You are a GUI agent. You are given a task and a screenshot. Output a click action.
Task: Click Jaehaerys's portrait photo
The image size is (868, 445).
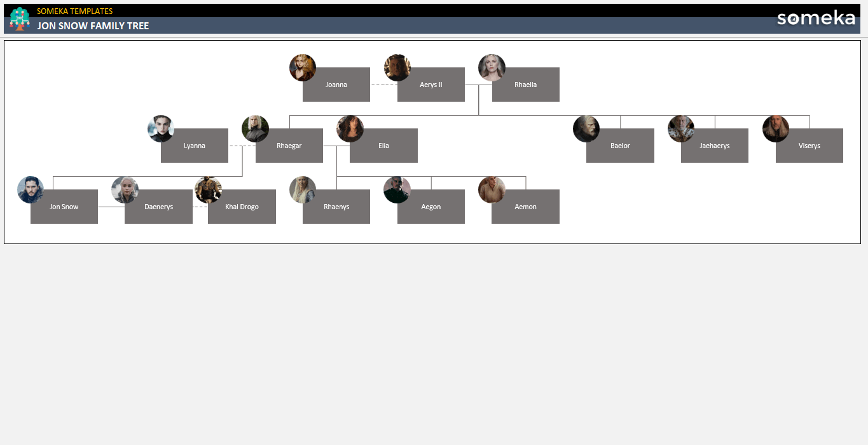tap(681, 128)
